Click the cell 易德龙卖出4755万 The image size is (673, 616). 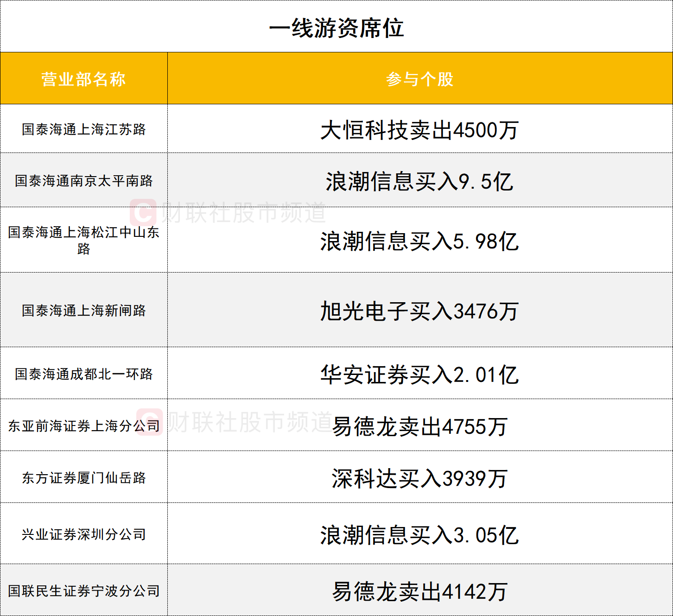click(420, 425)
